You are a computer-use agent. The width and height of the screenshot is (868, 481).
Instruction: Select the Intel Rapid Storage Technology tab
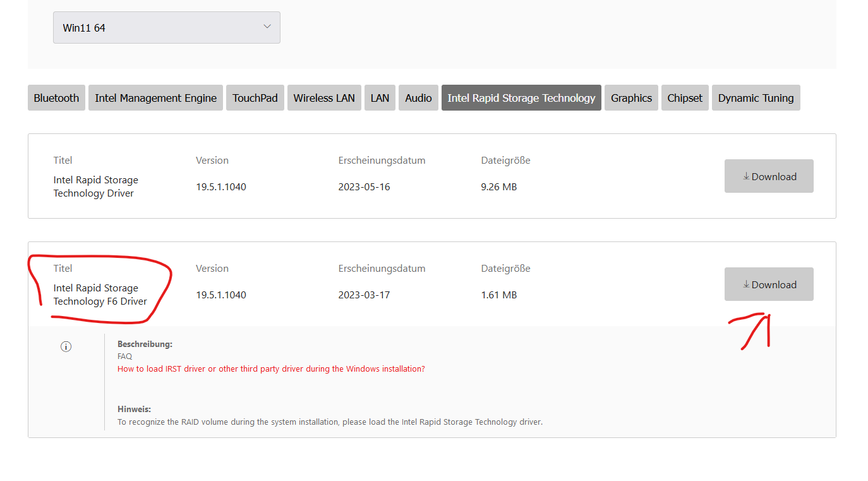(x=521, y=98)
